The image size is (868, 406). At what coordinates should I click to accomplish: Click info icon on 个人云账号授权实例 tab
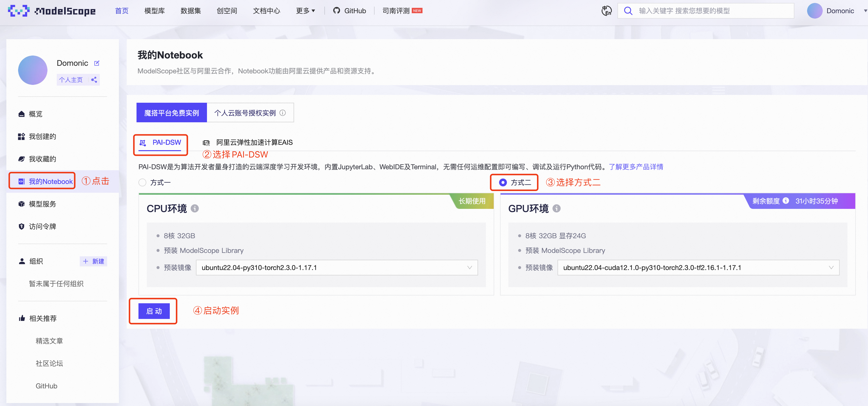click(x=283, y=113)
